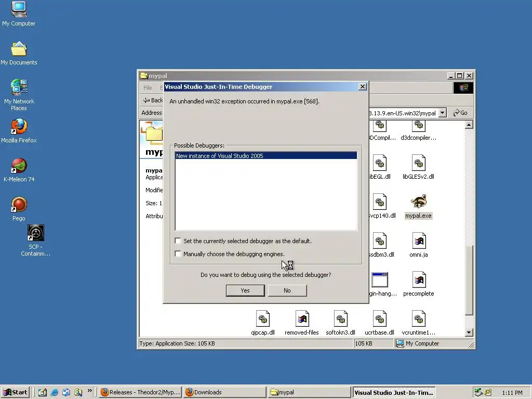
Task: Click vertical scrollbar thumb in mypal window
Action: tap(469, 280)
